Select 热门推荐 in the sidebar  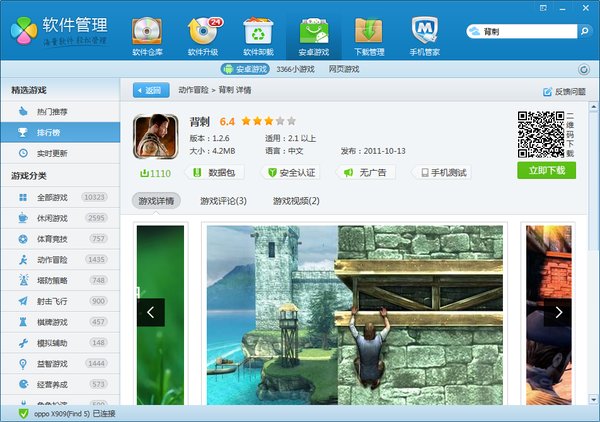58,110
